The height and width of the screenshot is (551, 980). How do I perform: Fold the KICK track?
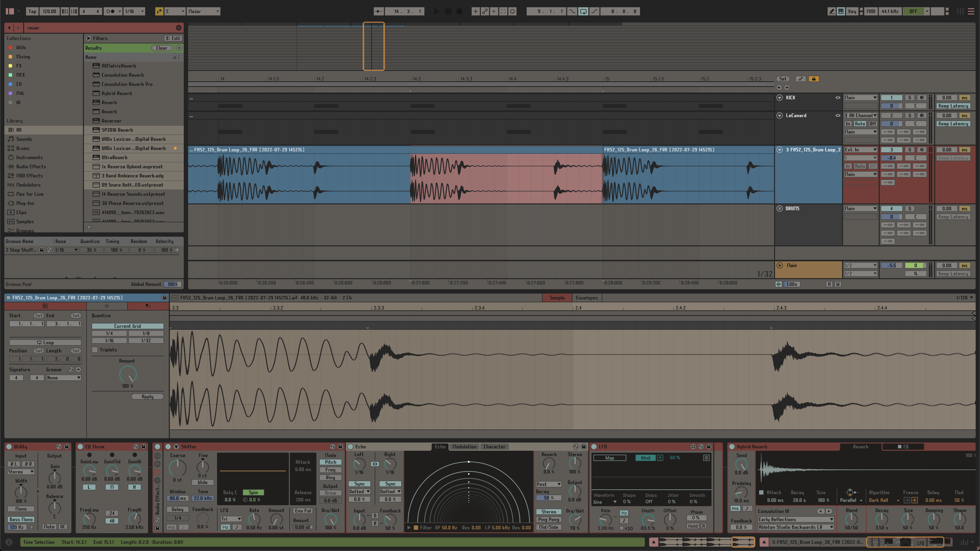point(780,98)
